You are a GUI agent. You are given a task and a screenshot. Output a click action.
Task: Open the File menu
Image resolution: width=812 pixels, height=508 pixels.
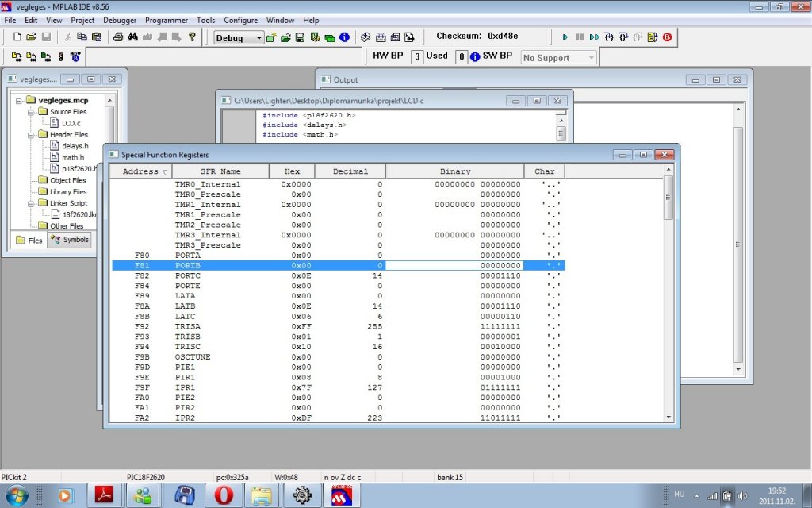click(x=10, y=20)
